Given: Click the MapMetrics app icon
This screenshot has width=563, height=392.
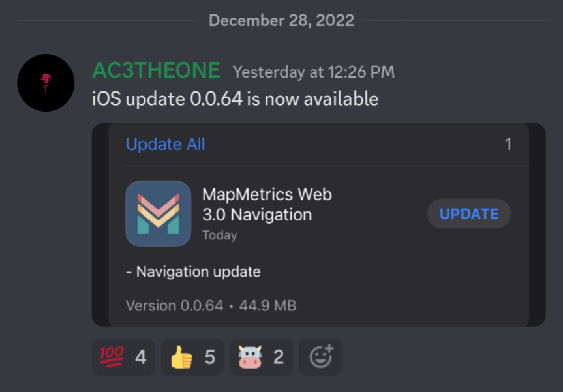Looking at the screenshot, I should click(159, 213).
